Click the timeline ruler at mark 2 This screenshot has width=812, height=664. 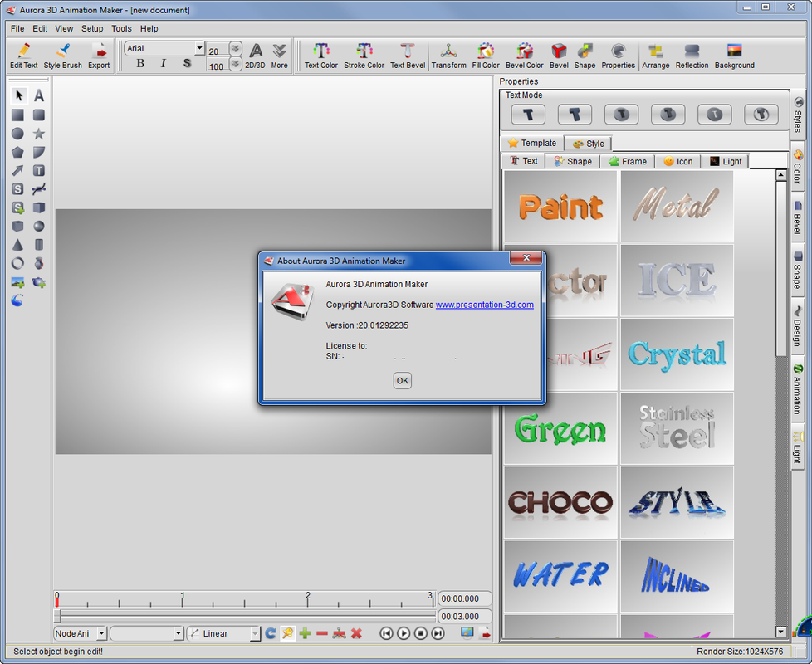pyautogui.click(x=307, y=598)
